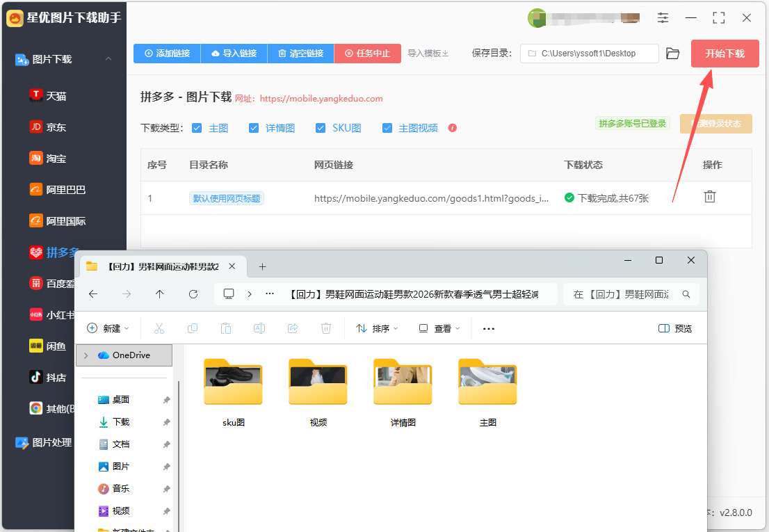Click the Explorer search box

coord(631,294)
